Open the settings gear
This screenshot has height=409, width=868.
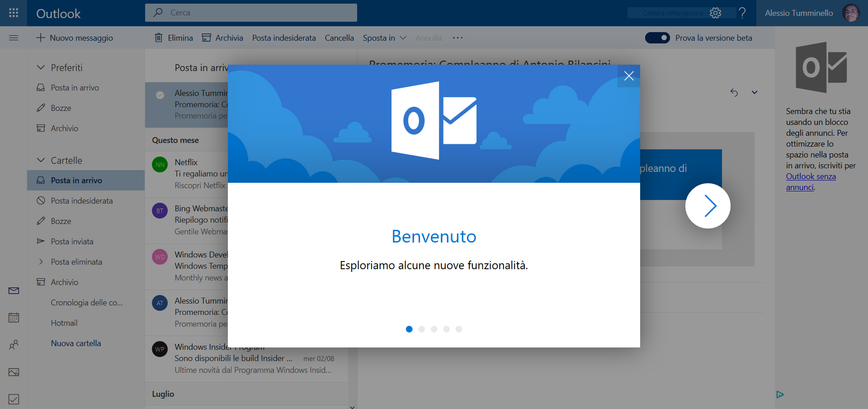pyautogui.click(x=715, y=13)
